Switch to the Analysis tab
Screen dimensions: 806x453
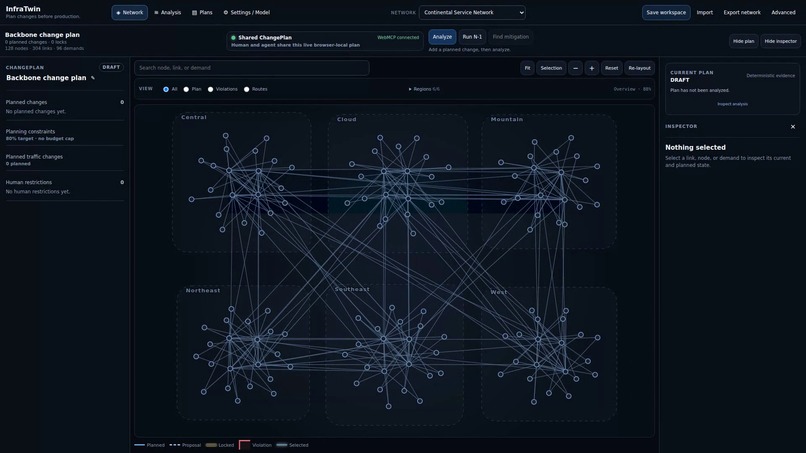(168, 12)
